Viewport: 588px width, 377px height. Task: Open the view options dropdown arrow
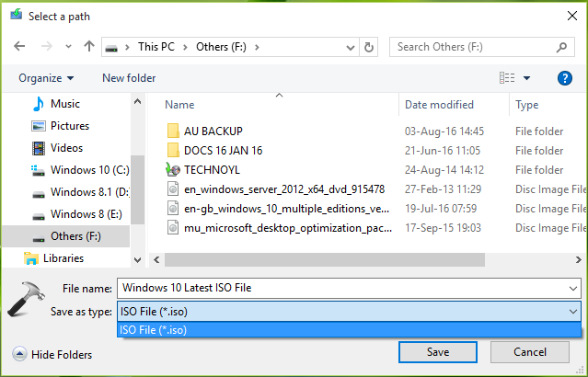coord(526,78)
